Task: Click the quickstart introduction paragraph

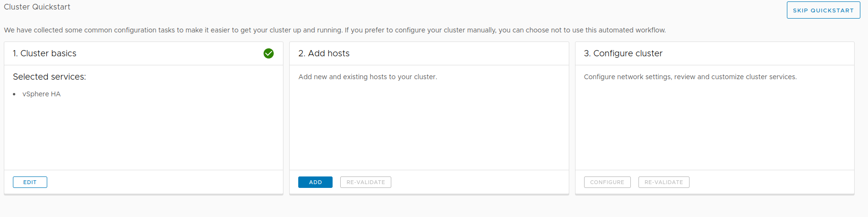Action: 335,30
